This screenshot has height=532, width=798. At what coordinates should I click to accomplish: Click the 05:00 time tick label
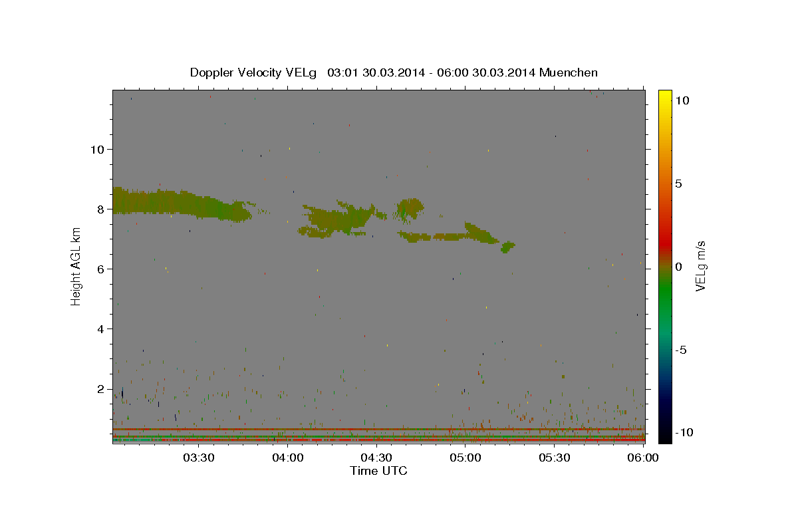[x=465, y=458]
